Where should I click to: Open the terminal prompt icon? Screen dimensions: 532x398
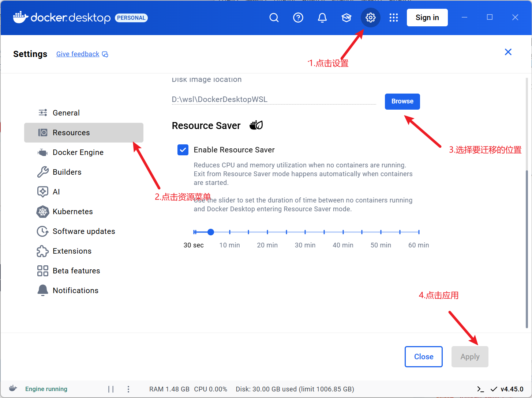pos(480,389)
